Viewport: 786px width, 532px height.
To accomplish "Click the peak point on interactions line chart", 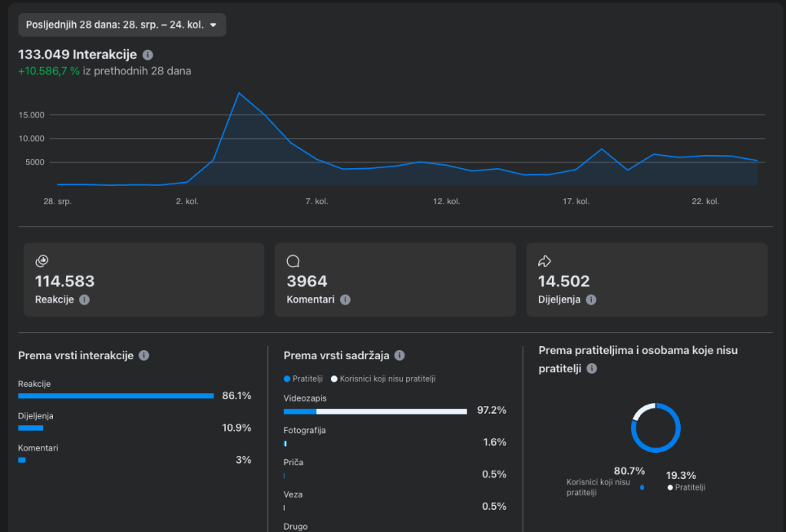I will (239, 93).
